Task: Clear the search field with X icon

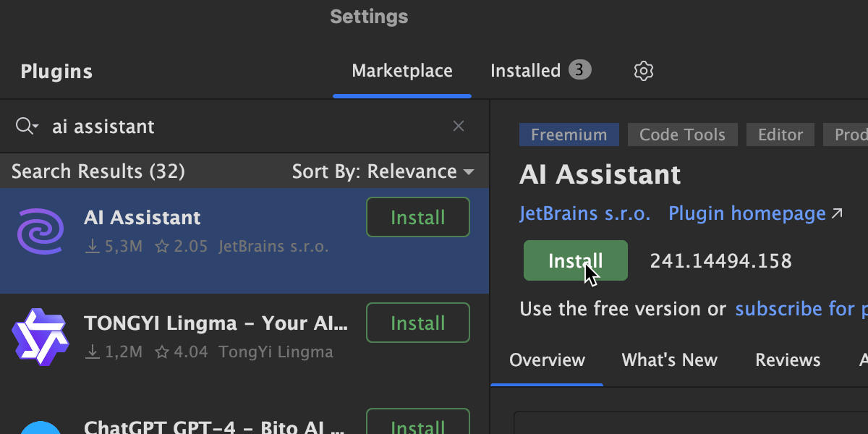Action: [x=459, y=127]
